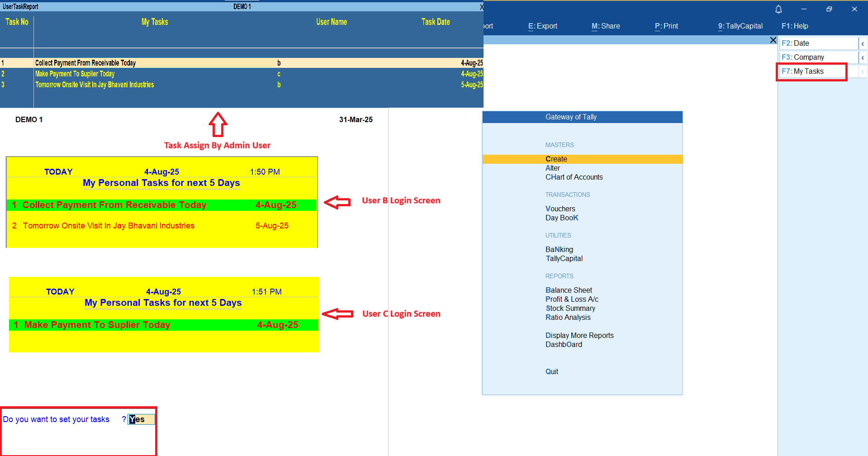Open the Print menu
The image size is (868, 456).
click(666, 26)
